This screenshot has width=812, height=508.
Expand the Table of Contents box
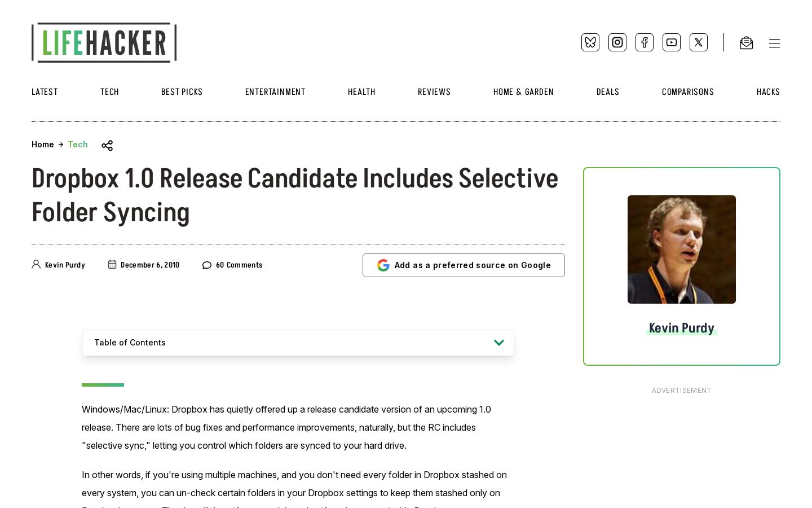[298, 343]
